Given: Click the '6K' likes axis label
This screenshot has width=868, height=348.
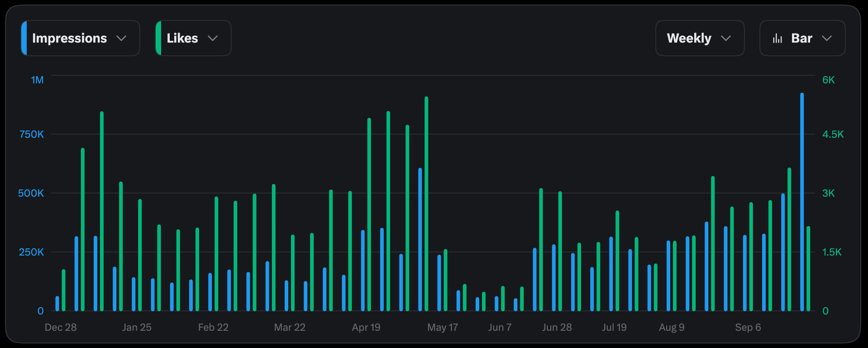Looking at the screenshot, I should pyautogui.click(x=829, y=80).
